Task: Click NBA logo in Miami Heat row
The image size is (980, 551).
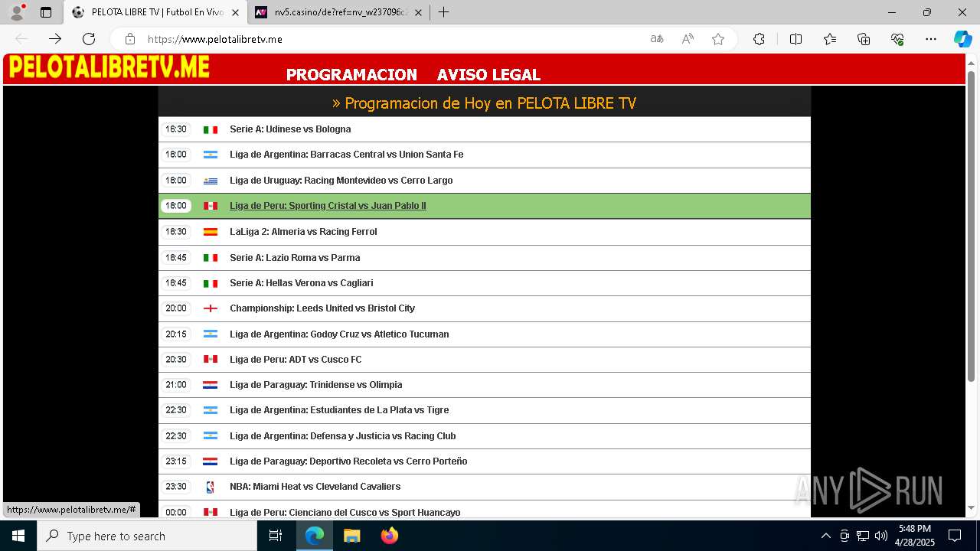Action: pyautogui.click(x=211, y=487)
